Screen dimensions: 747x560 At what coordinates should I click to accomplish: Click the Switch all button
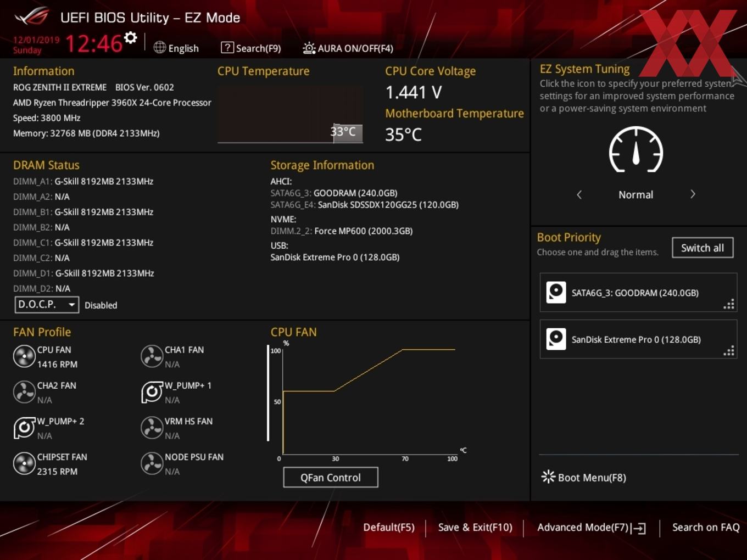(x=703, y=248)
